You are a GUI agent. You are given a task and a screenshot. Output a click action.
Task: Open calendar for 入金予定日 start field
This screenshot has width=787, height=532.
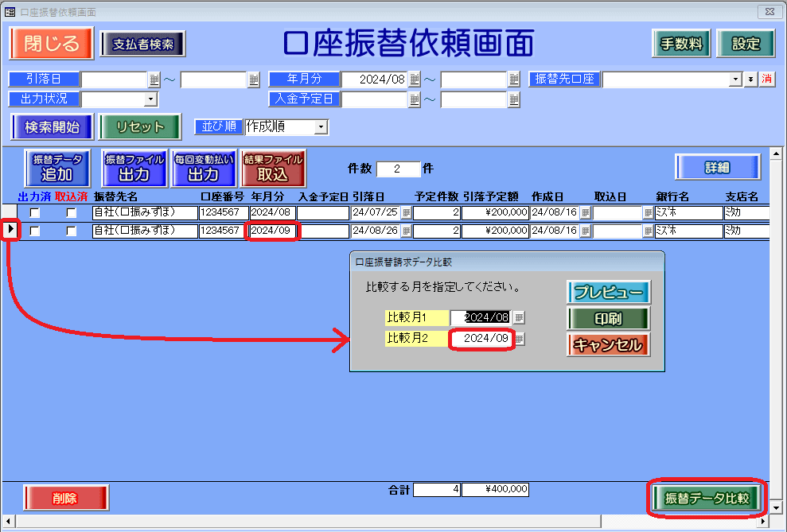click(x=414, y=99)
